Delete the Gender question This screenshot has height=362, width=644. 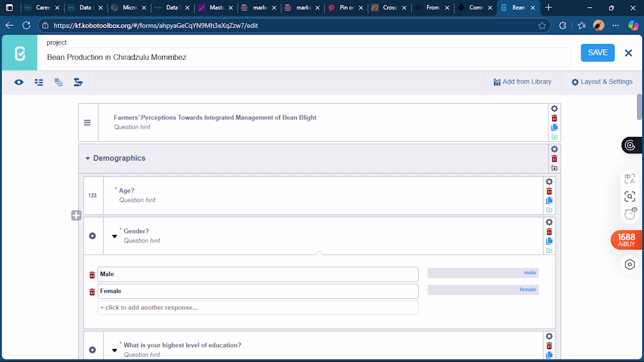(x=549, y=231)
